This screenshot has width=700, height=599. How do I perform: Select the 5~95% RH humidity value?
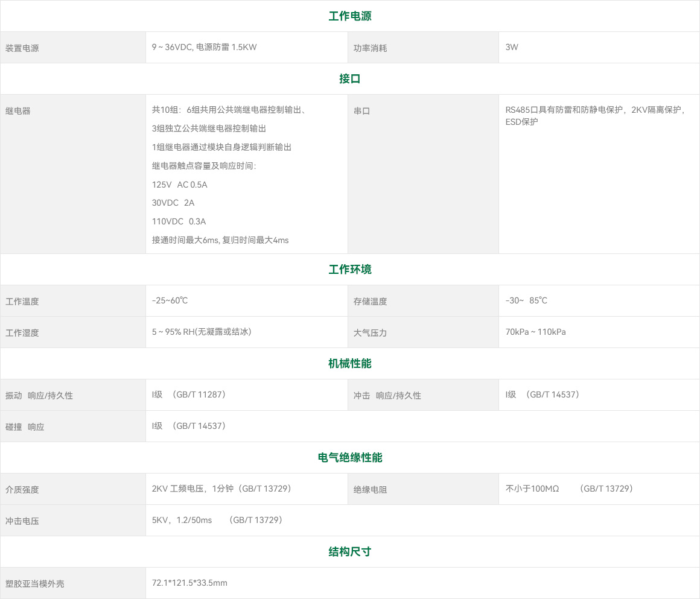(202, 332)
